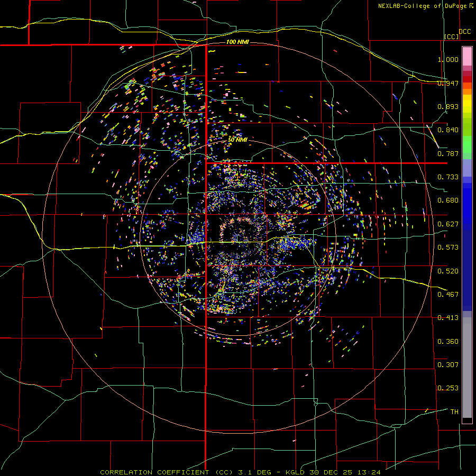Select the 0.947 scale value

click(x=448, y=83)
